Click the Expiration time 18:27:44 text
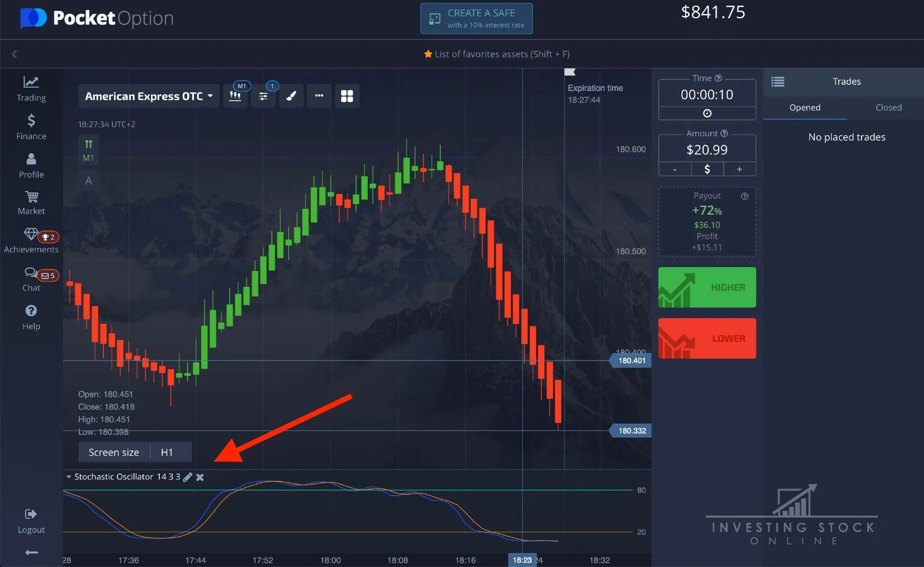This screenshot has width=924, height=567. pos(595,94)
